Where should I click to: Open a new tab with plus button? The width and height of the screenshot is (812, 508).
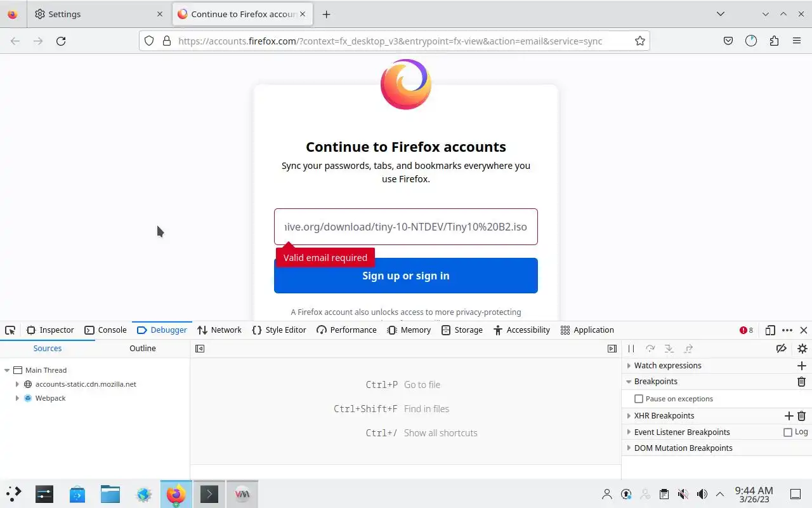[326, 14]
